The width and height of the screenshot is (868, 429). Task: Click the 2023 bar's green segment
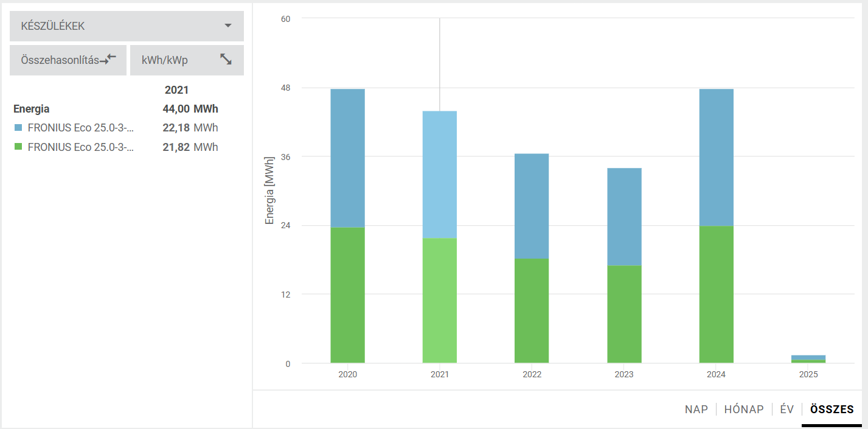click(624, 314)
